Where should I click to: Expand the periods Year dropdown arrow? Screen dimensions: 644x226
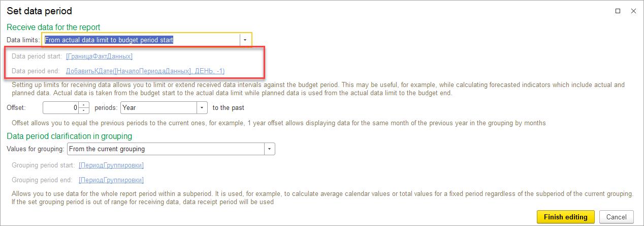point(202,108)
